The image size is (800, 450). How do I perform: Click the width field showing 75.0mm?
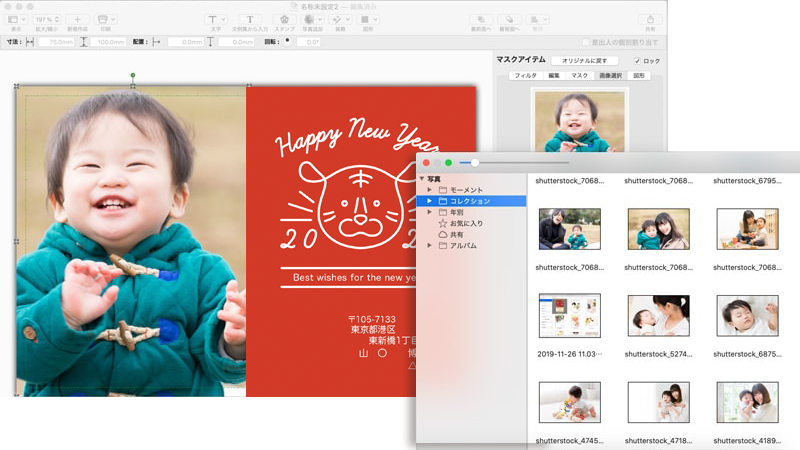tap(56, 42)
